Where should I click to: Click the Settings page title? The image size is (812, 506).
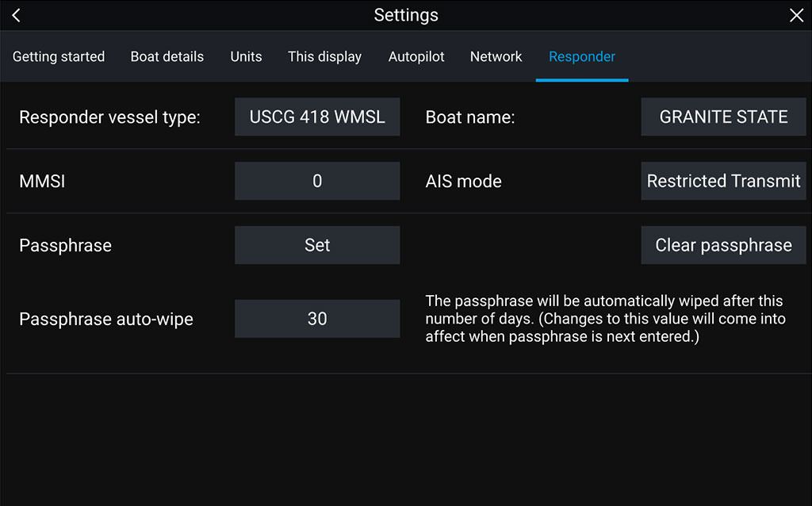point(406,15)
